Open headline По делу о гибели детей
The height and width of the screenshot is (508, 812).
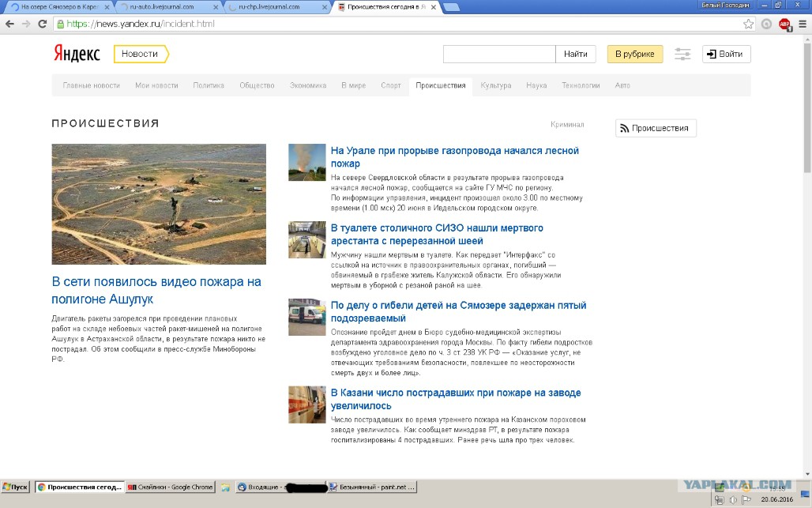458,312
